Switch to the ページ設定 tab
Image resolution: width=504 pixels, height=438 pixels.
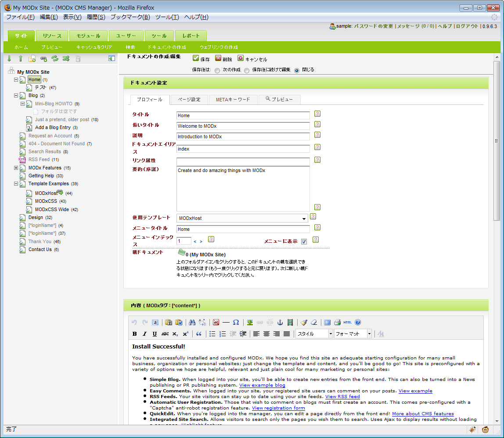[189, 100]
